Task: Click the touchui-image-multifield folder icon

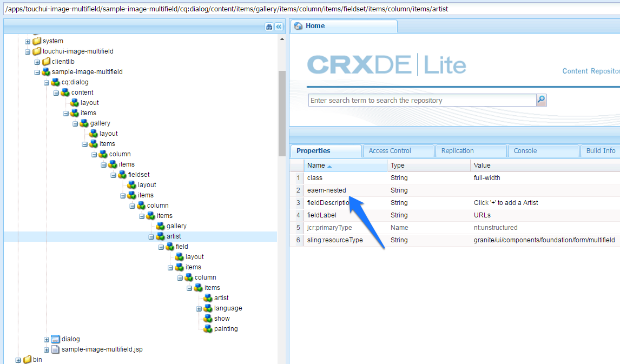Action: [x=37, y=51]
